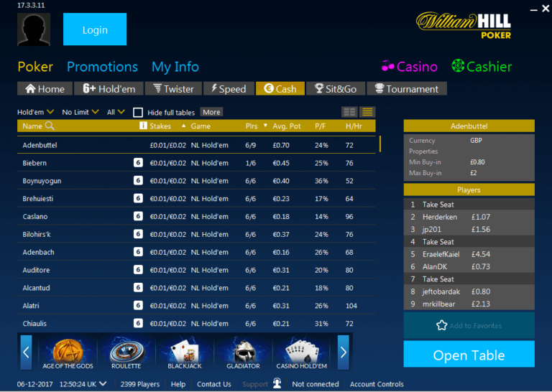552x392 pixels.
Task: Expand the Hold'em game type dropdown
Action: [x=35, y=112]
